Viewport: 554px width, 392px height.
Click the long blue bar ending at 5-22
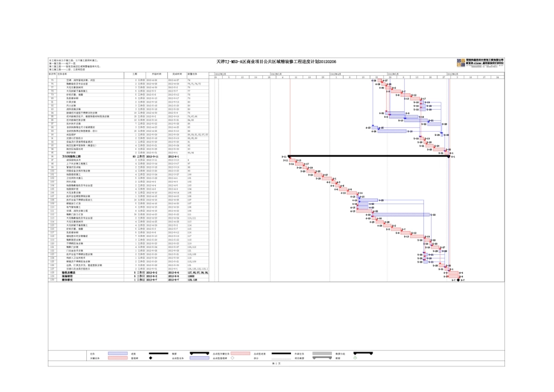401,215
